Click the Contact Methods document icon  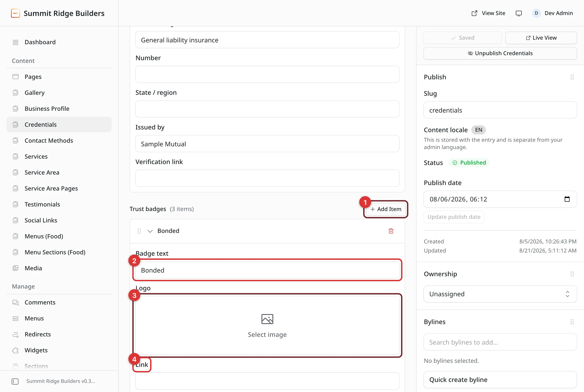coord(16,140)
